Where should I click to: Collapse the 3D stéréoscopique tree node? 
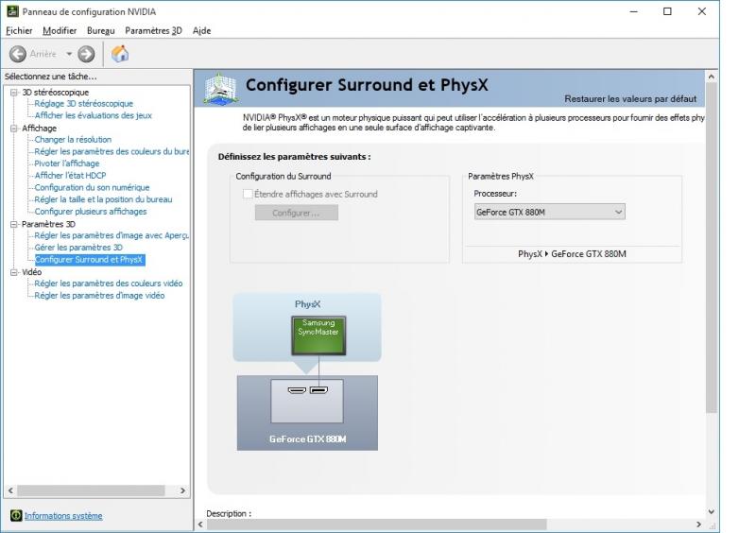pyautogui.click(x=14, y=92)
